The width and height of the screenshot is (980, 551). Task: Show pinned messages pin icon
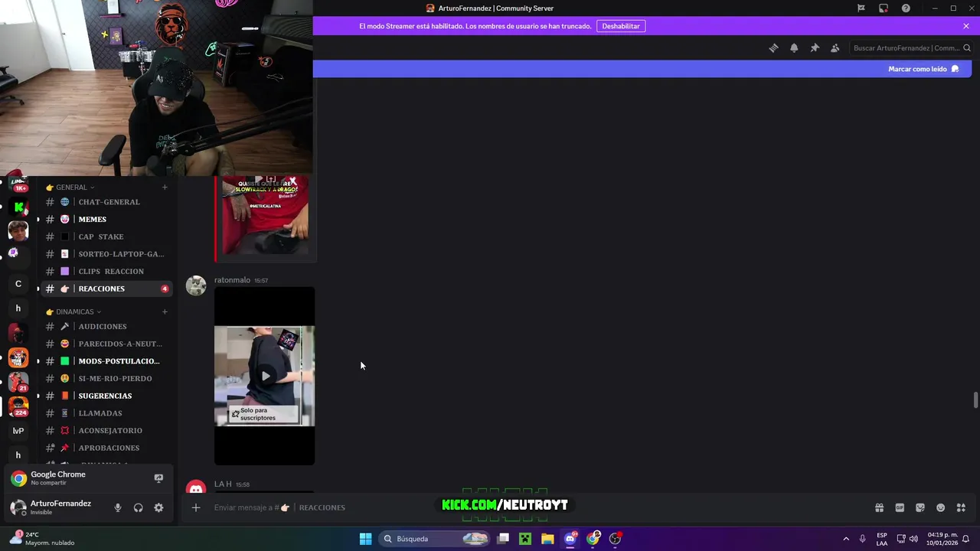[815, 48]
